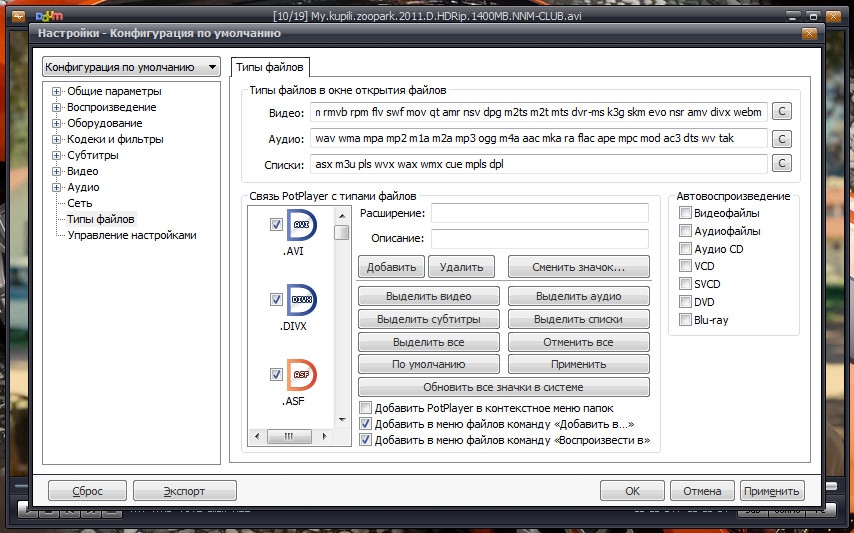
Task: Click the Daum PotPlayer logo in title bar
Action: click(47, 15)
